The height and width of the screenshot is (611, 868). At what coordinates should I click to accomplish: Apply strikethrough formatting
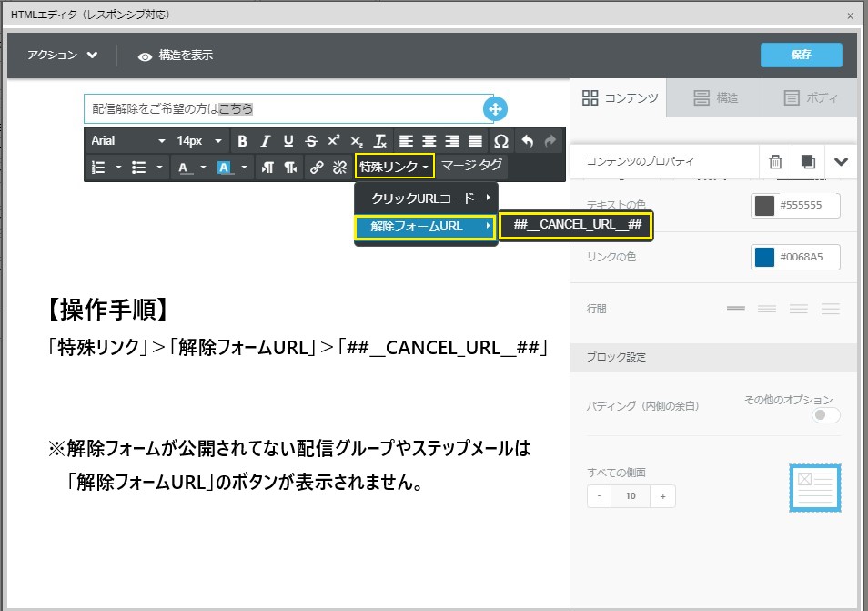click(311, 141)
